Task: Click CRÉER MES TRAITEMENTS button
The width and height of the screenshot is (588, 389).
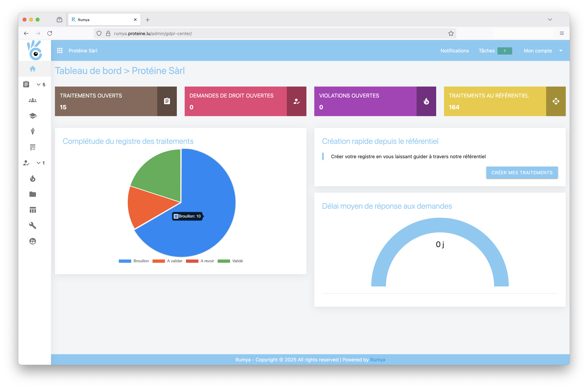Action: [522, 172]
